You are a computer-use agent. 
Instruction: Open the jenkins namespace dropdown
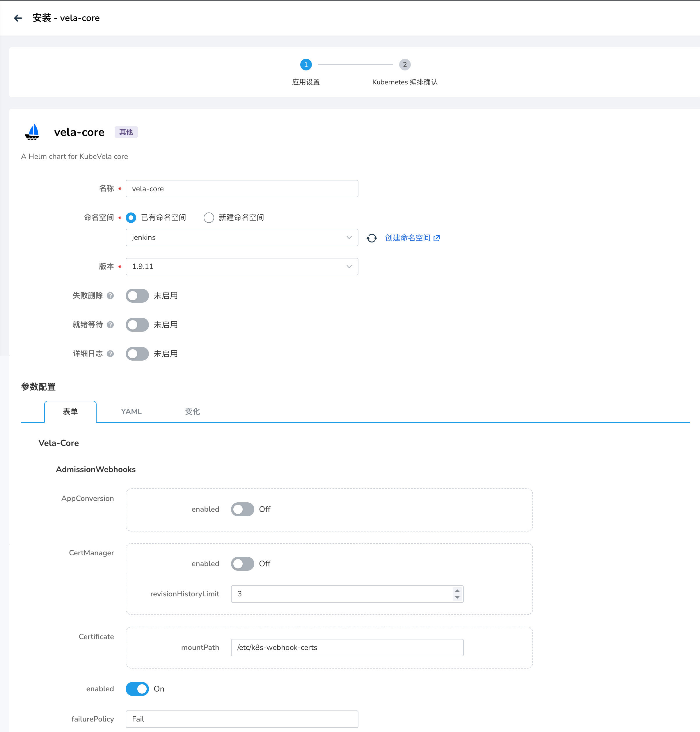tap(242, 237)
